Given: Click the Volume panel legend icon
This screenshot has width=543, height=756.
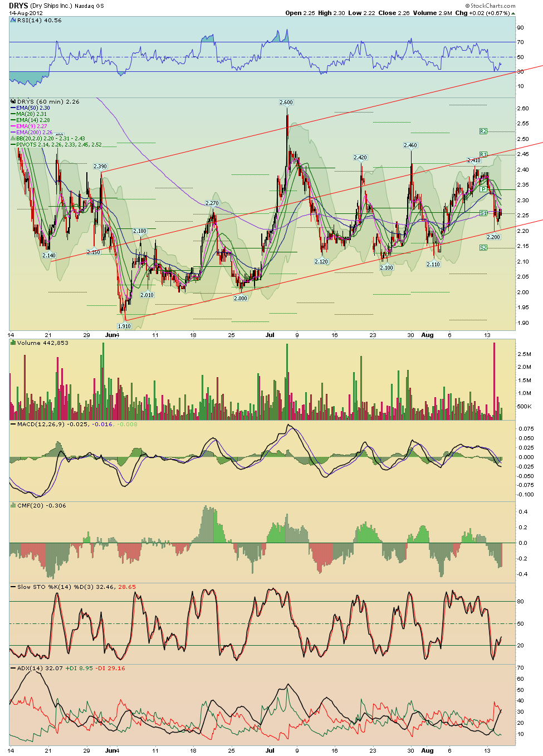Looking at the screenshot, I should 13,343.
